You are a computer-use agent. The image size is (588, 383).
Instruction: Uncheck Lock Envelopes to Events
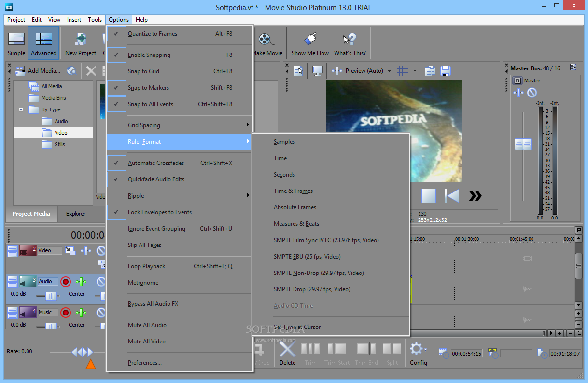(180, 212)
